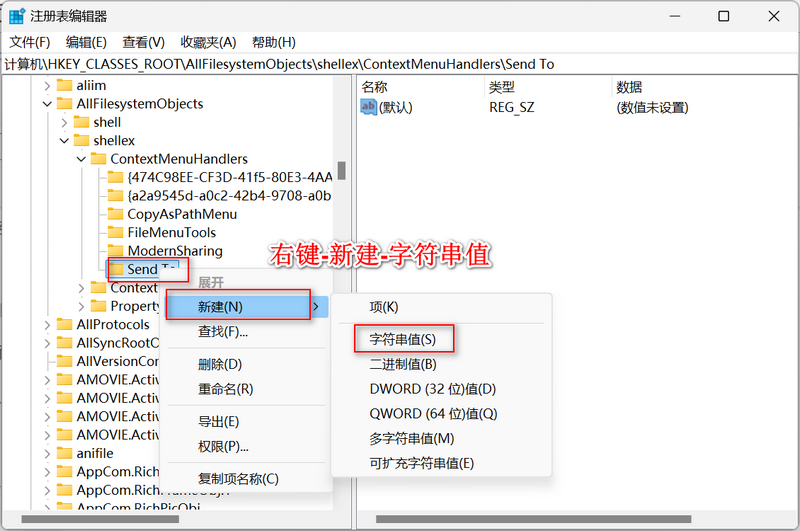
Task: Click the {474C98EE-CF3D key folder icon
Action: 115,177
